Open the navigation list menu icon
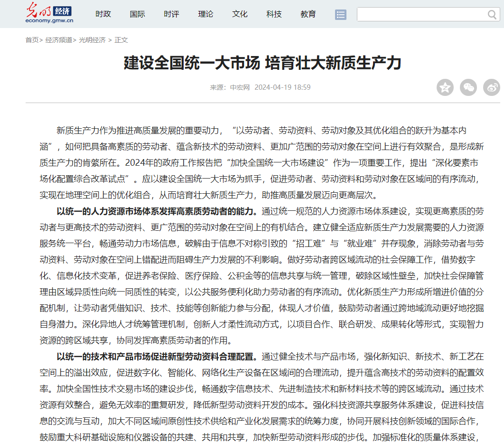The height and width of the screenshot is (444, 504). (340, 14)
